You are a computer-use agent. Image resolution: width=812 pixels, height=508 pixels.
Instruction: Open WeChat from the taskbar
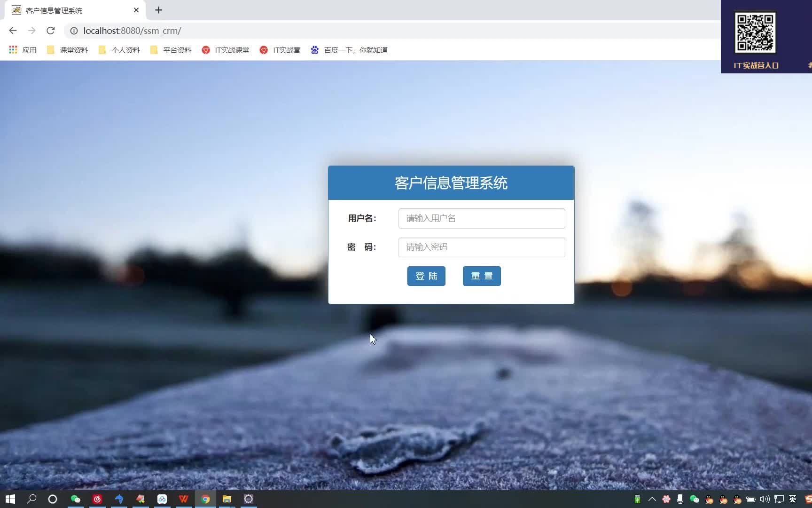coord(76,499)
